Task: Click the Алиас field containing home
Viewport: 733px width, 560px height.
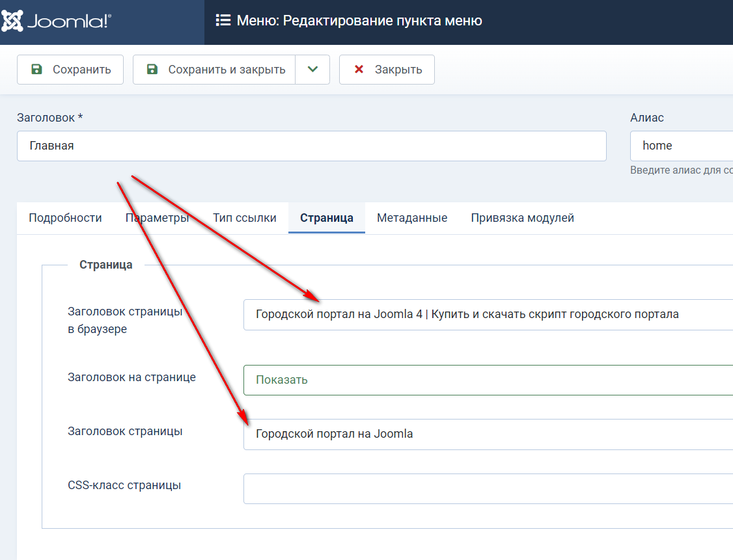Action: click(680, 146)
